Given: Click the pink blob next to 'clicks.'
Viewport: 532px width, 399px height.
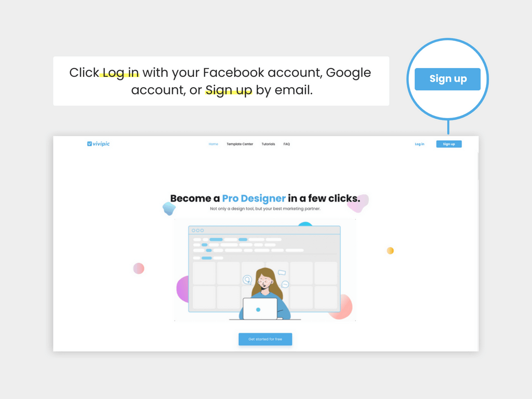Looking at the screenshot, I should [359, 203].
